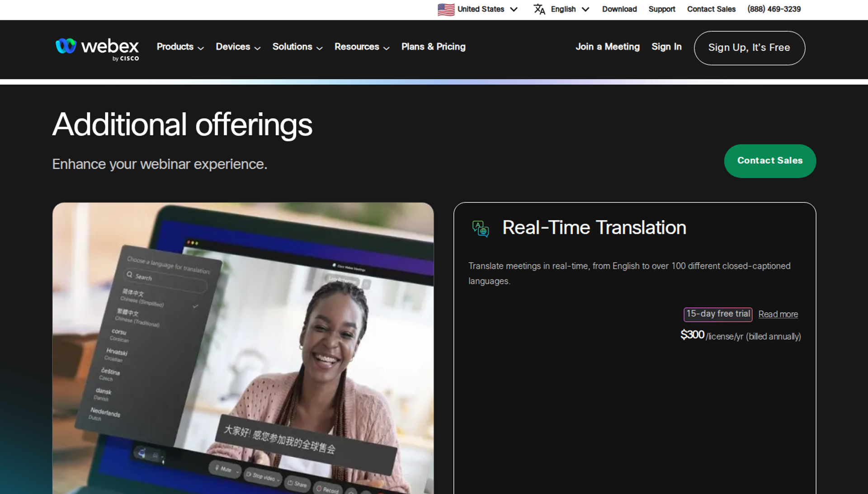Click Join a Meeting

pyautogui.click(x=607, y=47)
